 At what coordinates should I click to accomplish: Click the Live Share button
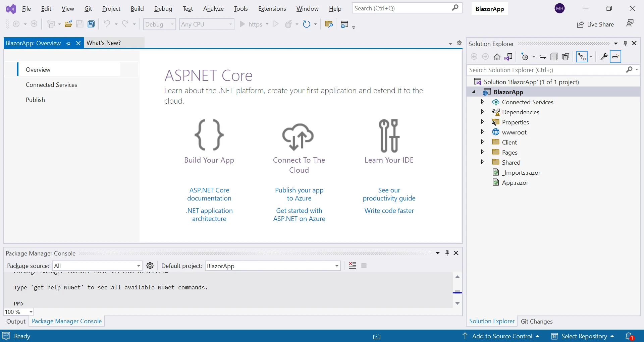(595, 24)
